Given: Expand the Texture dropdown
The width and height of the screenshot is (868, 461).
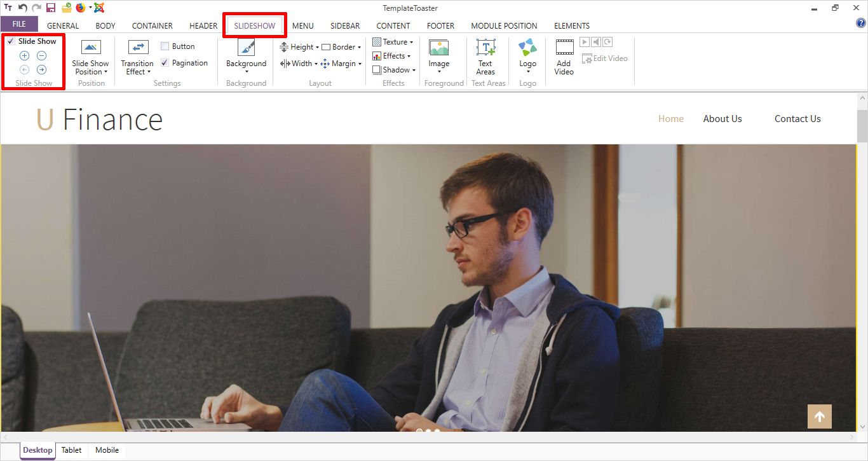Looking at the screenshot, I should 393,42.
